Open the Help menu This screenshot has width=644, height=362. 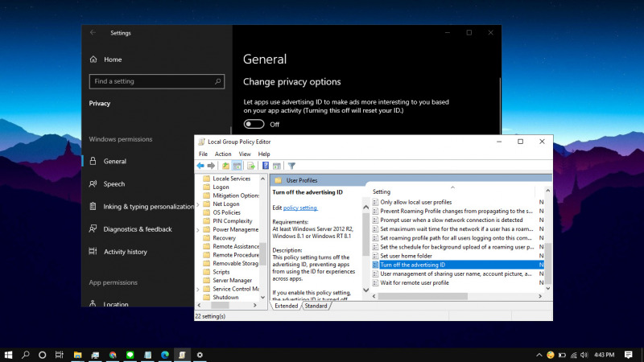[x=264, y=154]
